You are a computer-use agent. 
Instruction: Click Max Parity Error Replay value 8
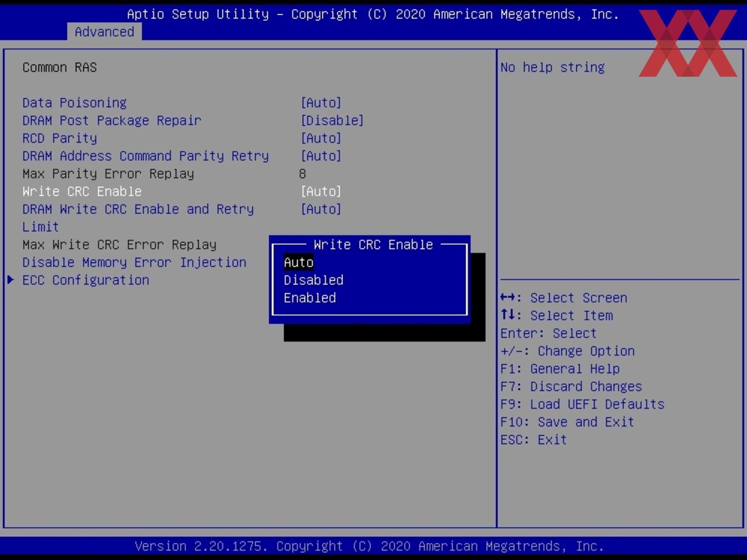pos(302,173)
